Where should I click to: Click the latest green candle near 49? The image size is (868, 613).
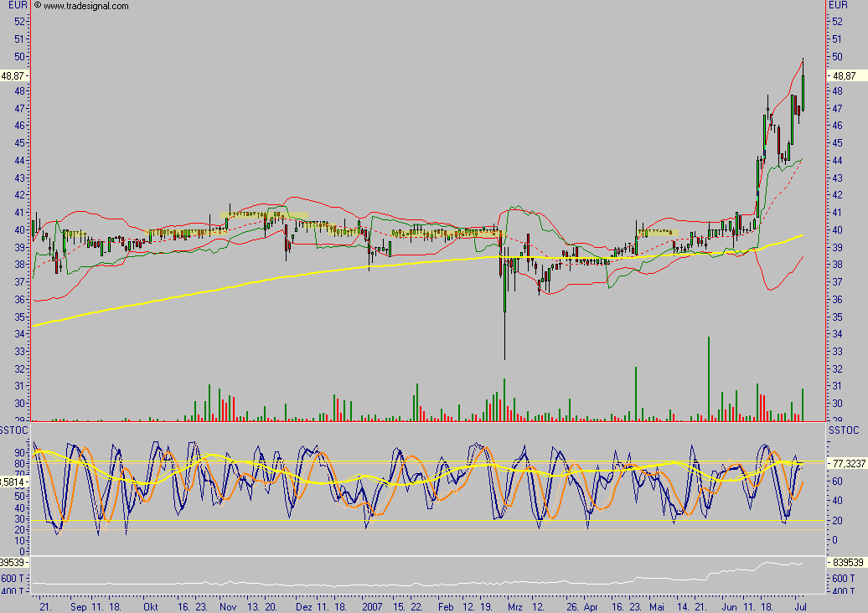click(x=803, y=92)
